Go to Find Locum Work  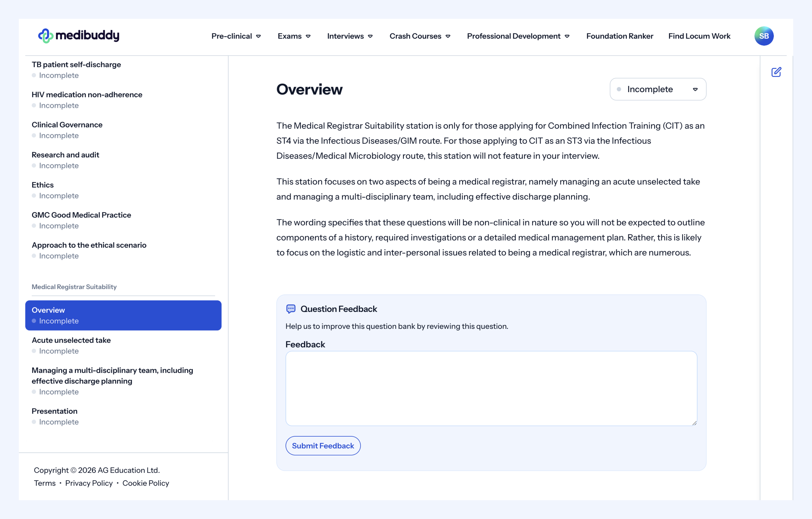pos(699,36)
